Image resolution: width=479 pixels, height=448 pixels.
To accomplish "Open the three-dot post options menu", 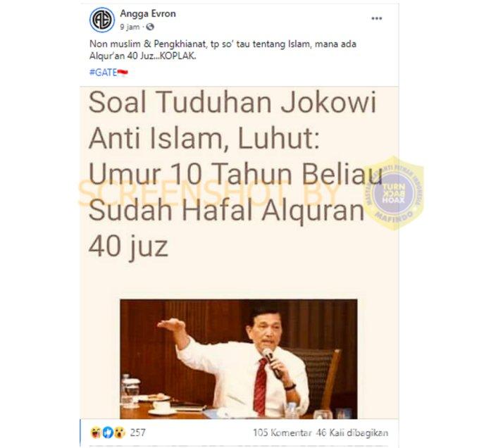I will tap(377, 18).
